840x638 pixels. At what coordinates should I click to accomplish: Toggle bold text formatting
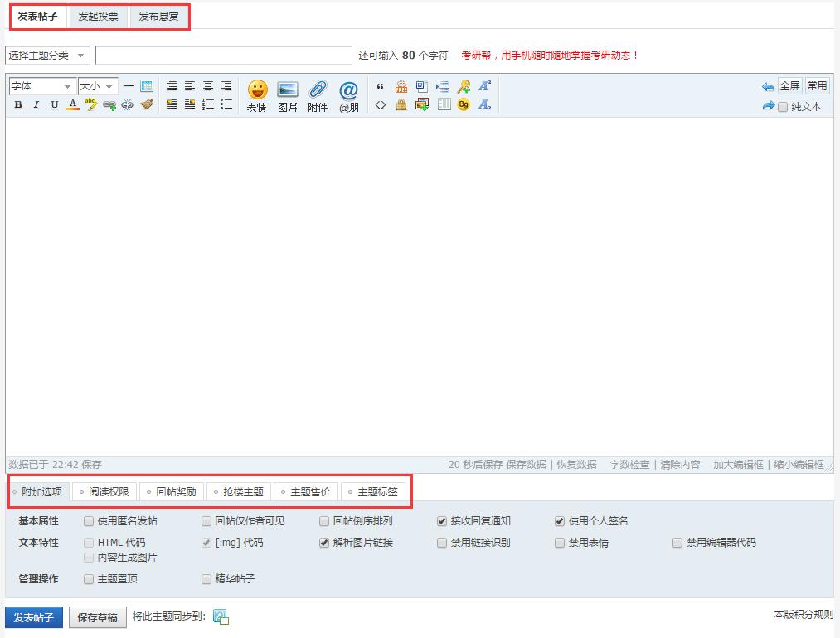pos(18,105)
